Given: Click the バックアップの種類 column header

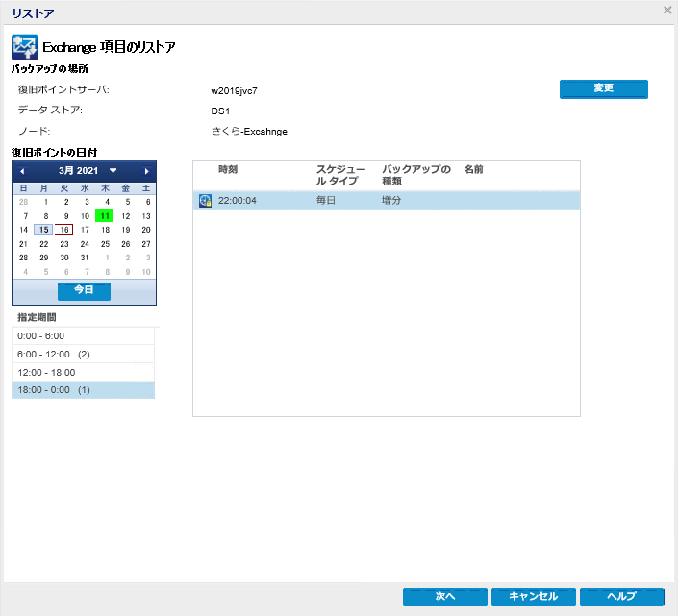Looking at the screenshot, I should point(416,175).
